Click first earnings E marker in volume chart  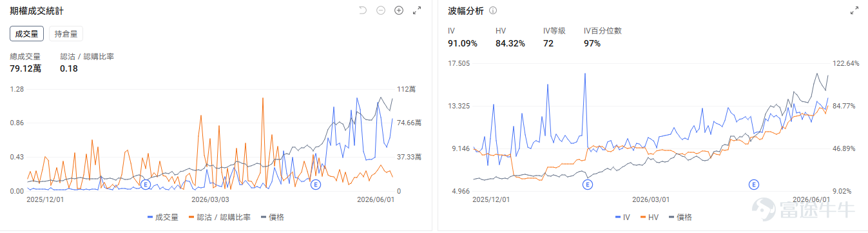[x=145, y=185]
